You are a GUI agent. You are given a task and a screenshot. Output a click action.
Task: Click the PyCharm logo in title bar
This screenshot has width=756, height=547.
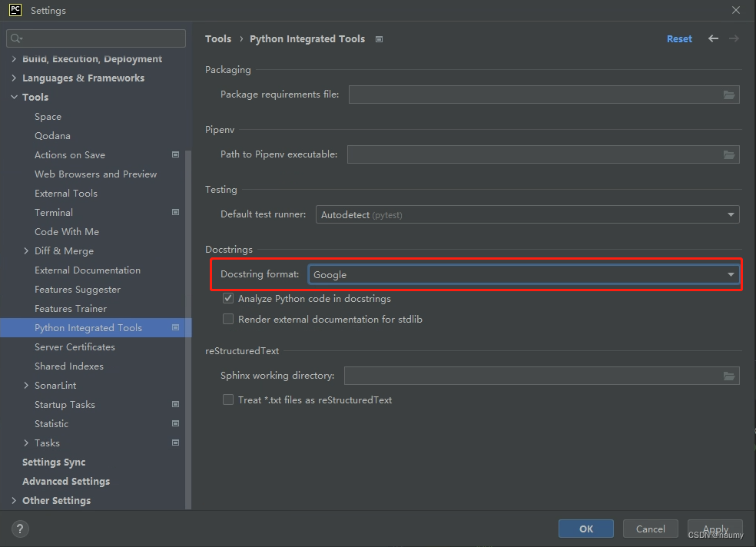coord(15,10)
